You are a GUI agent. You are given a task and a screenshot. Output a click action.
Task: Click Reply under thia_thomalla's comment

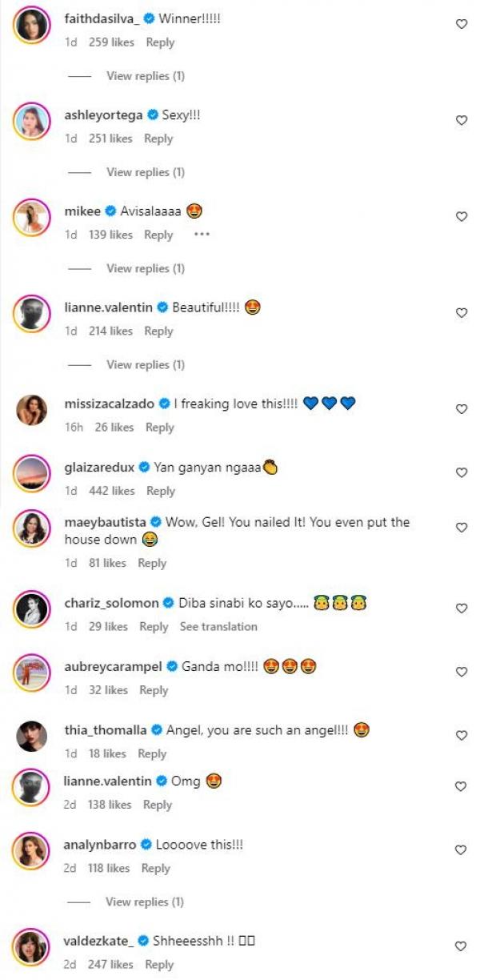pyautogui.click(x=152, y=753)
